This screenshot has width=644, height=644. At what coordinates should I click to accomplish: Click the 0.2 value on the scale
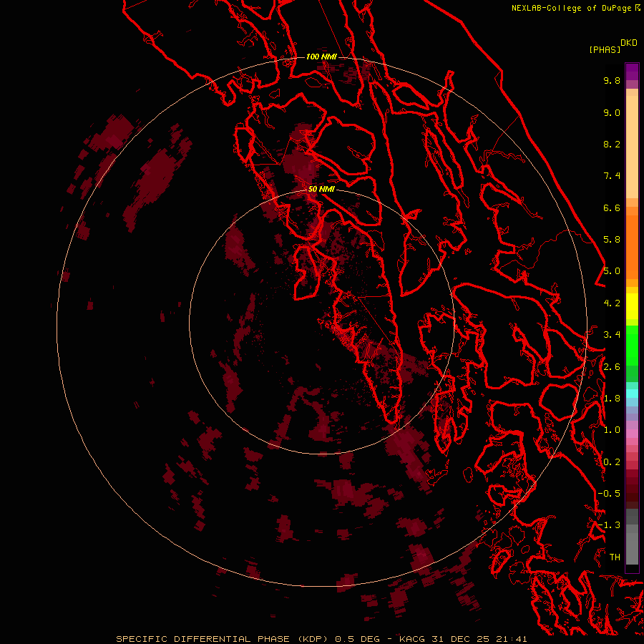point(612,462)
